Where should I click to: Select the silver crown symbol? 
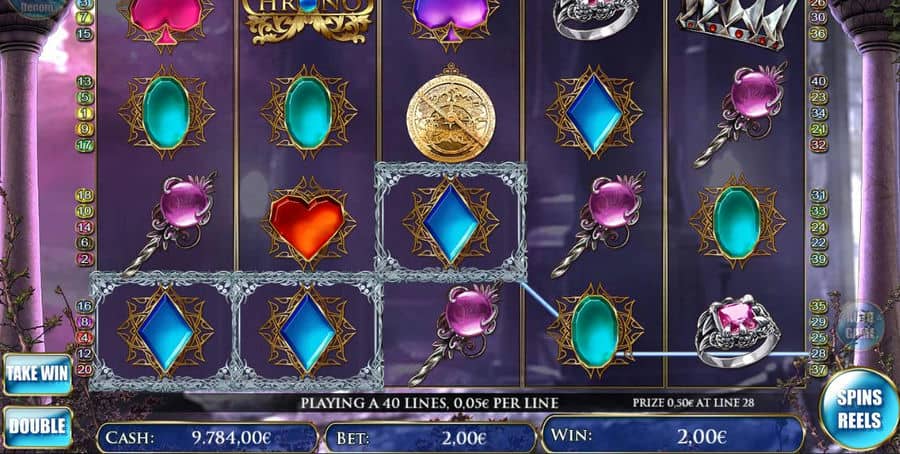[x=738, y=21]
